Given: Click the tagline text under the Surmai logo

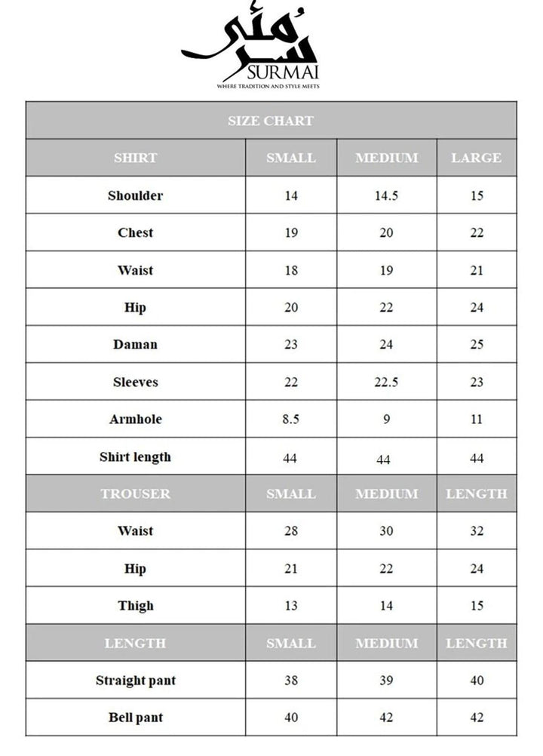Looking at the screenshot, I should coord(268,87).
